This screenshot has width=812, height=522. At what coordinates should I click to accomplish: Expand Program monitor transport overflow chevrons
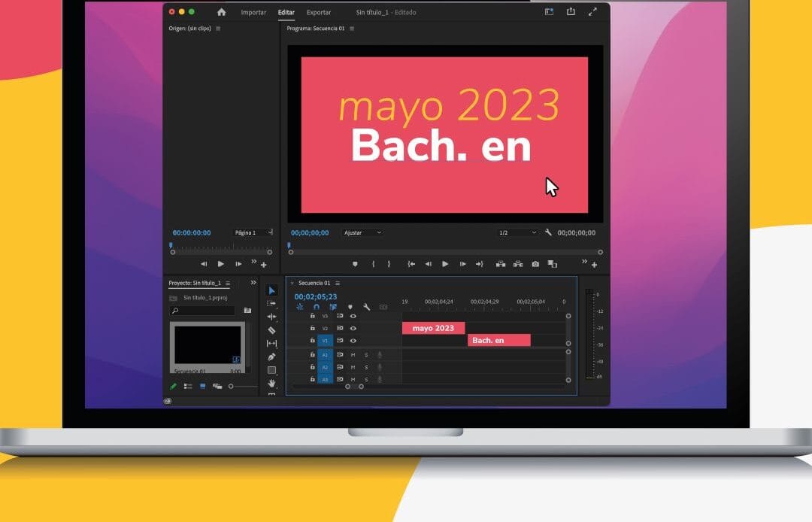(585, 262)
